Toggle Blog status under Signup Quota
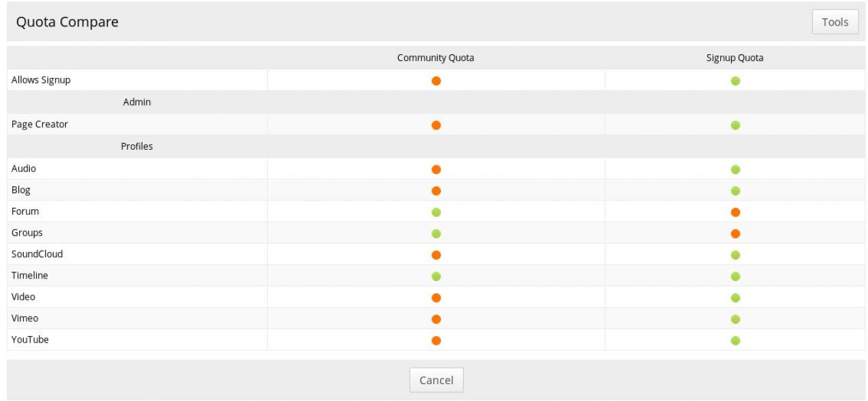The height and width of the screenshot is (401, 868). [735, 191]
